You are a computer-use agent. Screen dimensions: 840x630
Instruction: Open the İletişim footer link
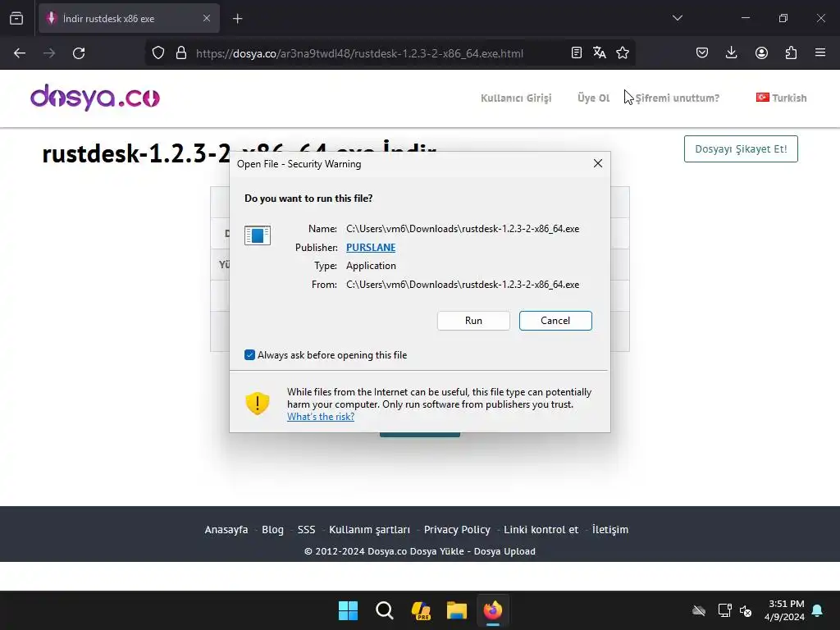(x=610, y=529)
